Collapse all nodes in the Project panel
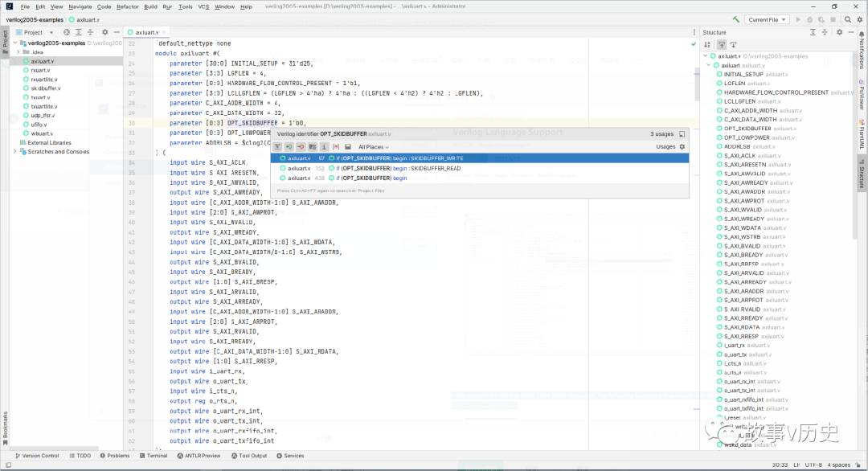The height and width of the screenshot is (471, 868). 90,33
